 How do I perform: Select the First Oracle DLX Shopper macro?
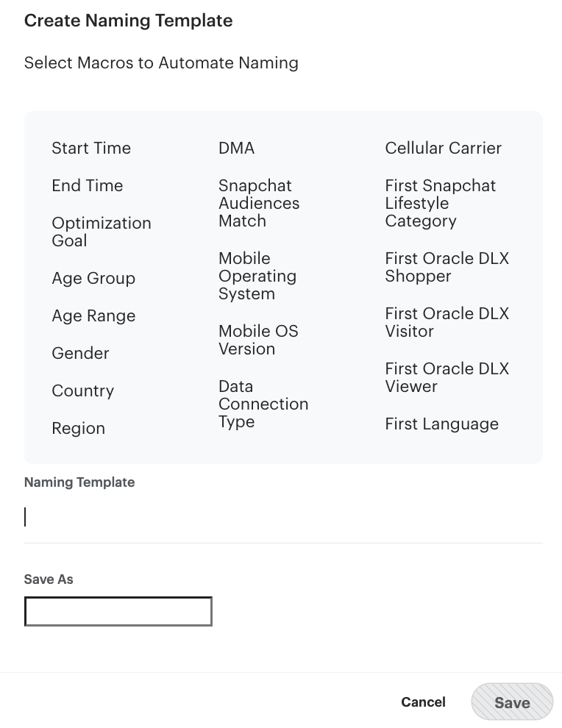pos(447,267)
